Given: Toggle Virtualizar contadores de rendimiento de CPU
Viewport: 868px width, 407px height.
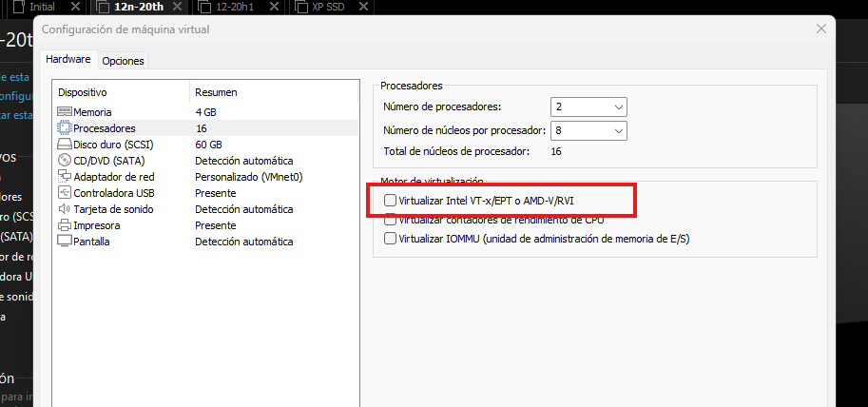Looking at the screenshot, I should pos(391,220).
